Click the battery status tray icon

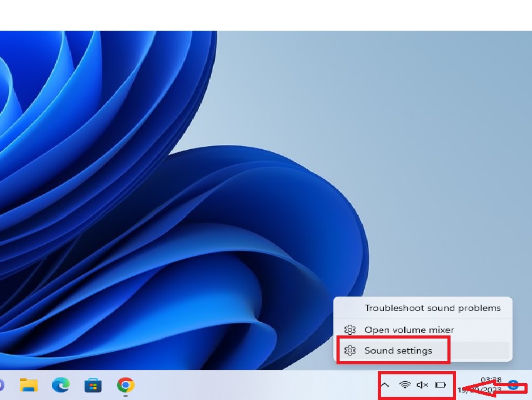click(x=441, y=385)
